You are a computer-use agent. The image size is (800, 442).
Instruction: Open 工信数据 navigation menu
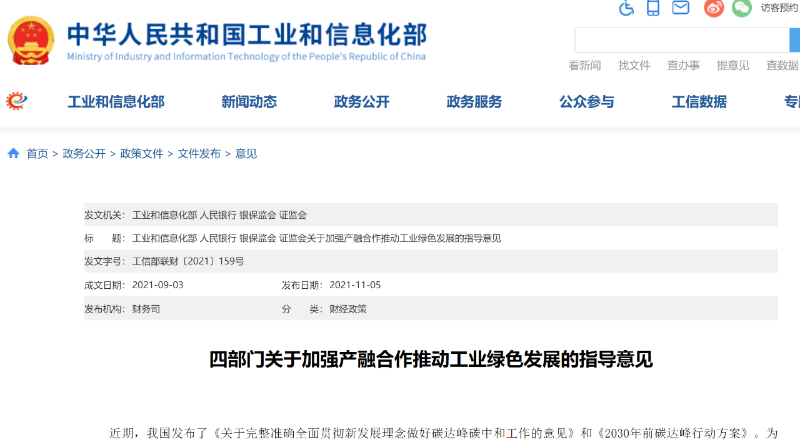(x=699, y=102)
